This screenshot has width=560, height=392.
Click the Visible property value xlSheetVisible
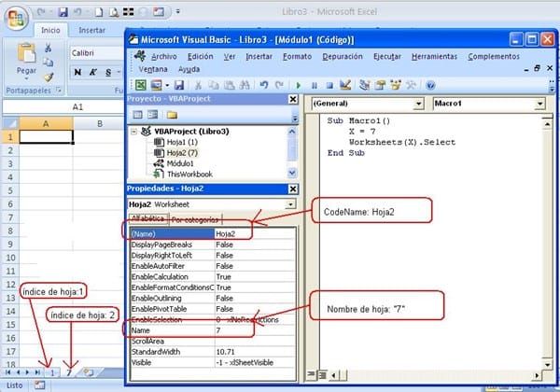point(255,362)
